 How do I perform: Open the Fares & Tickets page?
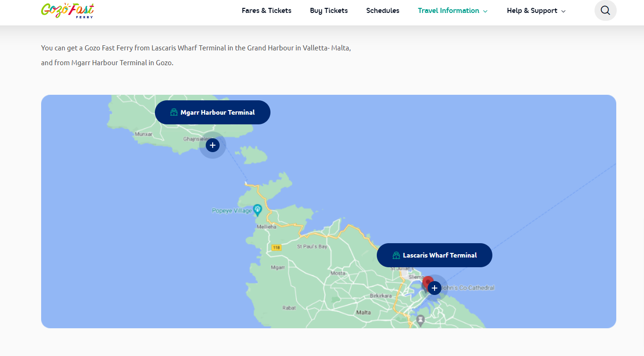266,11
